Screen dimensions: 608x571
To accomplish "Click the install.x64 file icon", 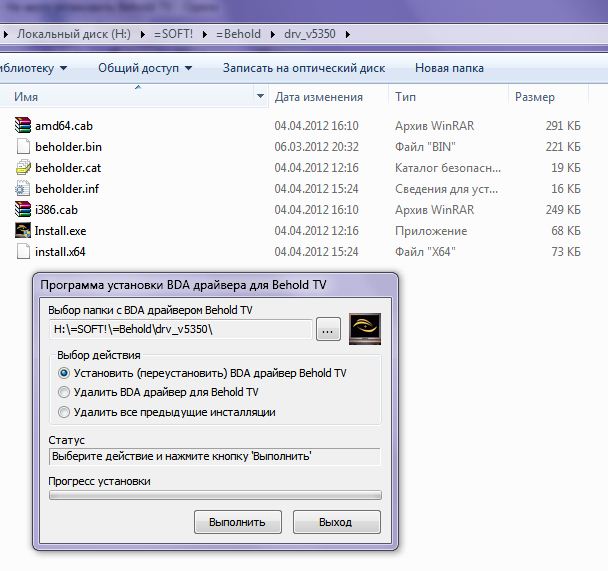I will pyautogui.click(x=24, y=252).
